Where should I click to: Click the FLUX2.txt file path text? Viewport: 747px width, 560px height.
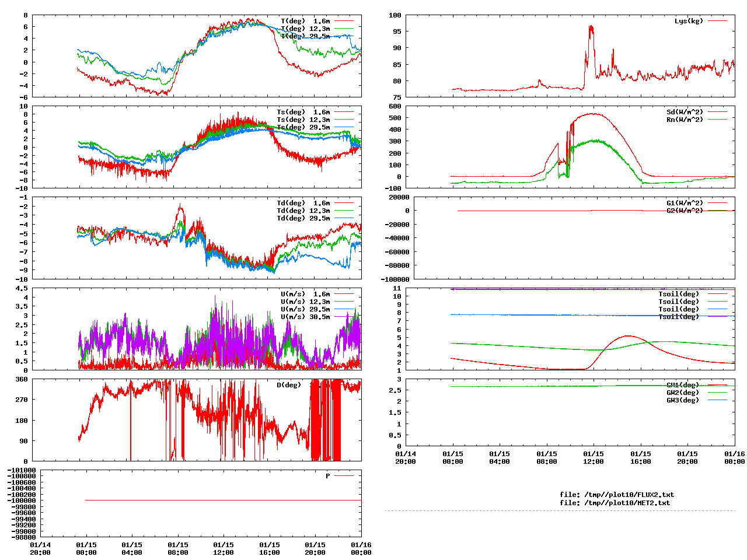click(617, 495)
